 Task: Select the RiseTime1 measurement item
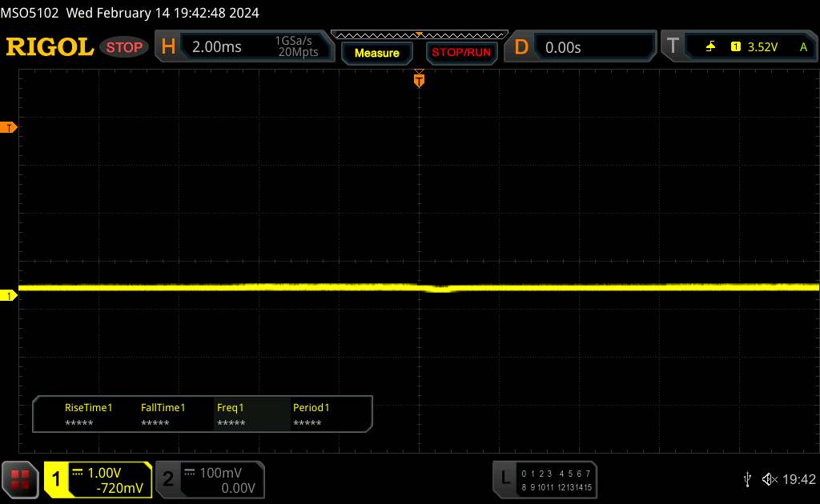click(88, 414)
